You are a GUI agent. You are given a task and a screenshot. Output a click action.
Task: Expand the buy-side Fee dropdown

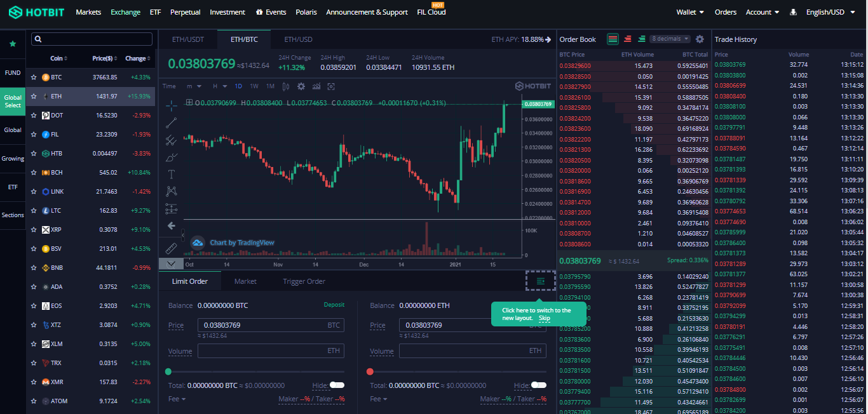177,399
